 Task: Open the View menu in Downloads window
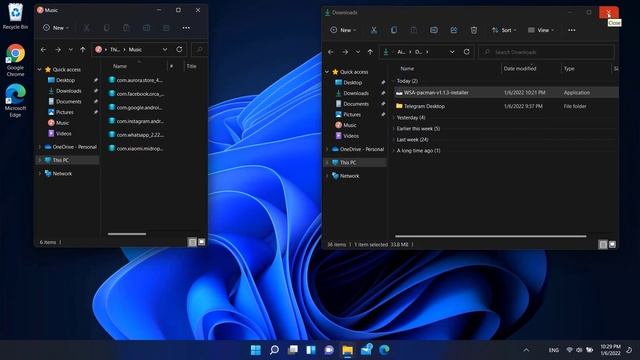pyautogui.click(x=541, y=30)
